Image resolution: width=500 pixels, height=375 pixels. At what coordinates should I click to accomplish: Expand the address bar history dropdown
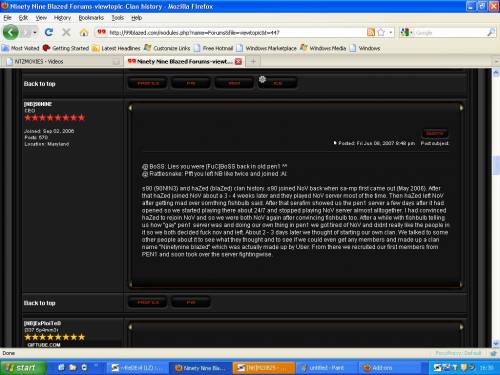click(391, 32)
